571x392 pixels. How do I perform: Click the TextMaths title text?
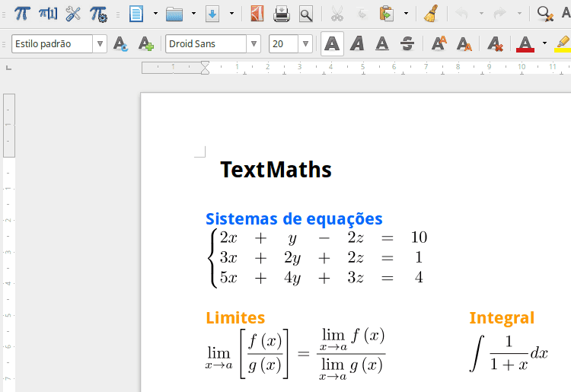pyautogui.click(x=276, y=170)
